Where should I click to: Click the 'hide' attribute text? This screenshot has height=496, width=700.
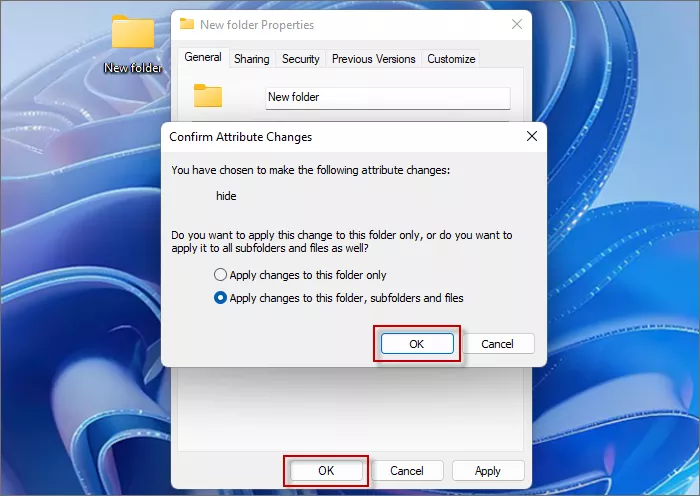[x=226, y=196]
